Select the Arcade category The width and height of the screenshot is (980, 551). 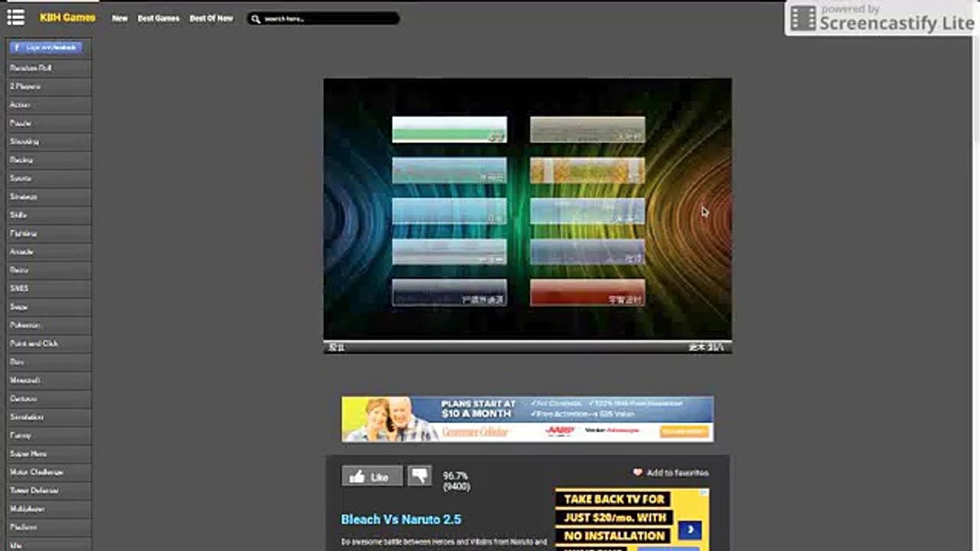click(48, 252)
